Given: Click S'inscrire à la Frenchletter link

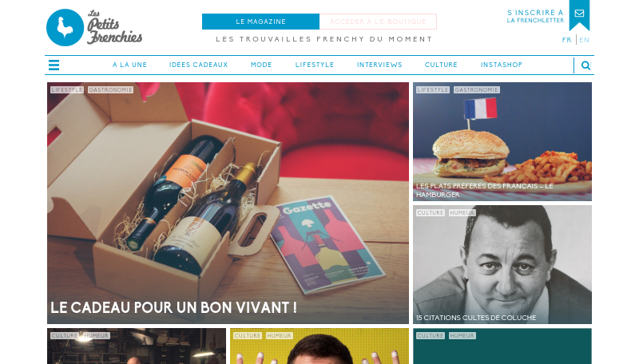Looking at the screenshot, I should coord(535,16).
